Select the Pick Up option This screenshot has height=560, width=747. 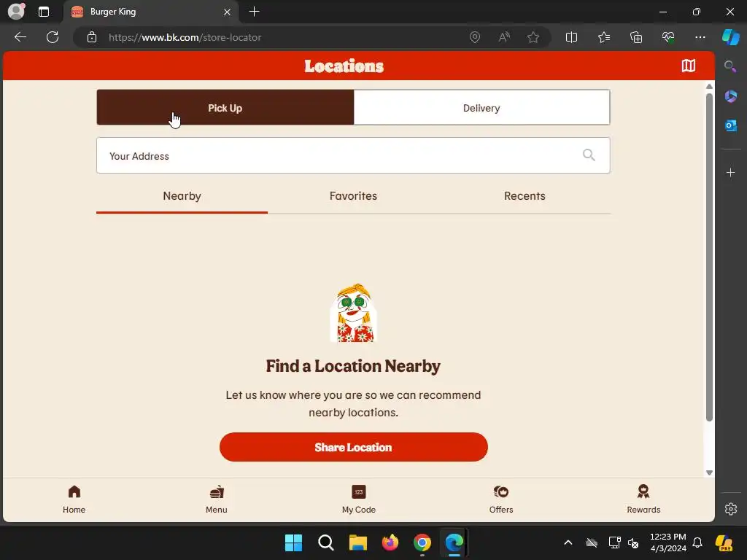pyautogui.click(x=225, y=108)
